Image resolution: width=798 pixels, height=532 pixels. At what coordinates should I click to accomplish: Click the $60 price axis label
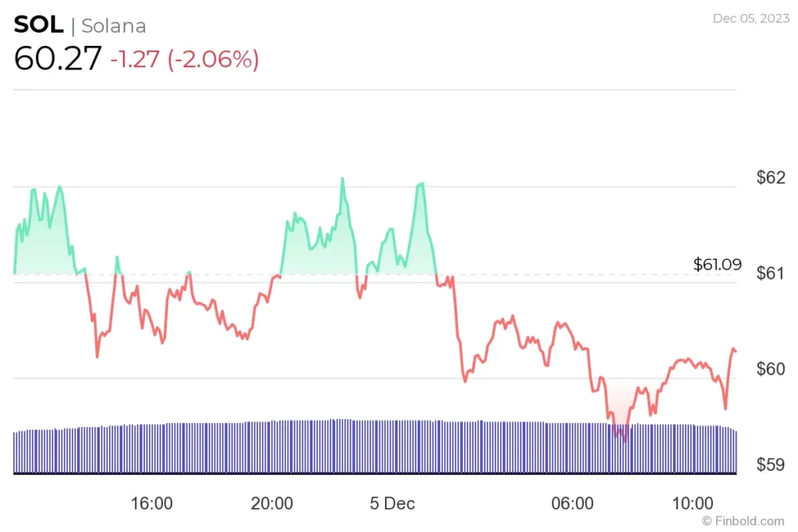771,368
